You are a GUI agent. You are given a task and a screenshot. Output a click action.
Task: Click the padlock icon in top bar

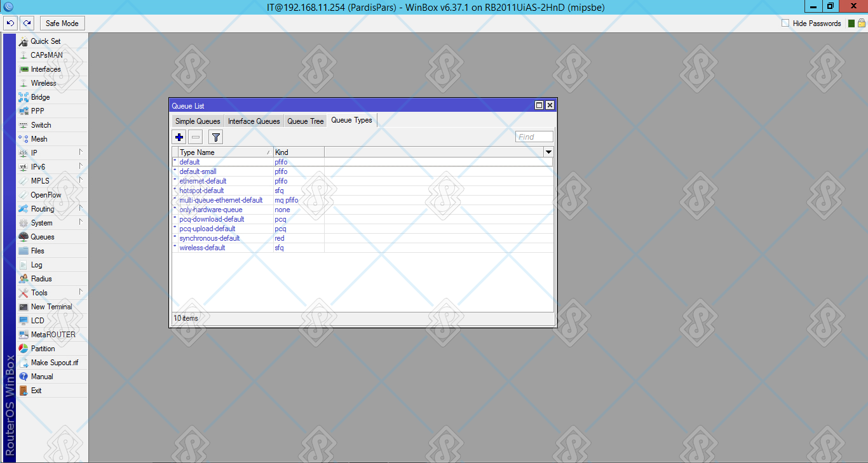pyautogui.click(x=862, y=23)
